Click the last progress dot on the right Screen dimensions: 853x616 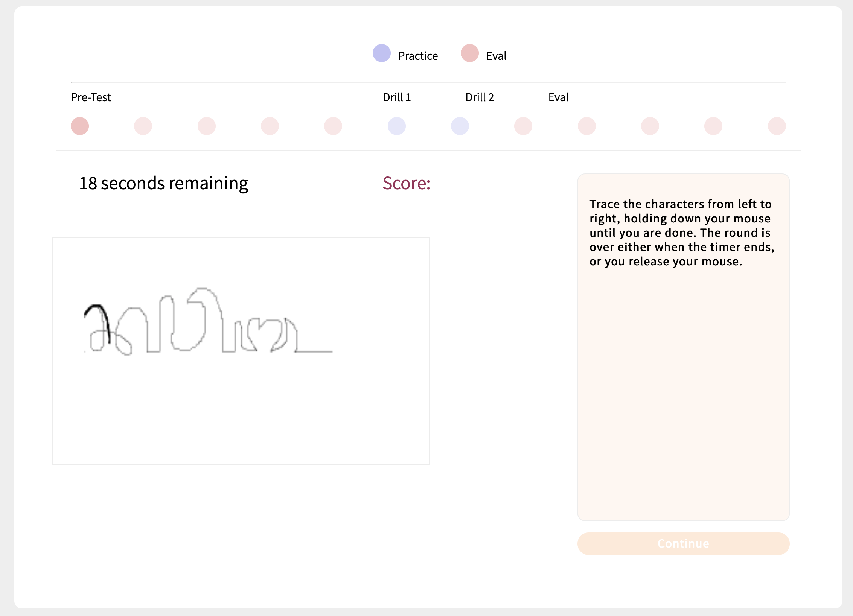pyautogui.click(x=777, y=126)
